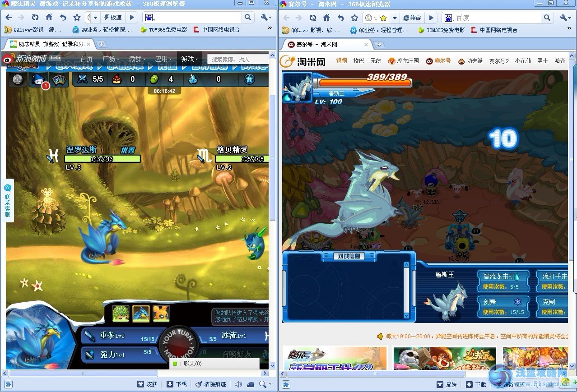The image size is (577, 392).
Task: Bookmark the page with the star in 魔法精灵 window
Action: click(77, 18)
